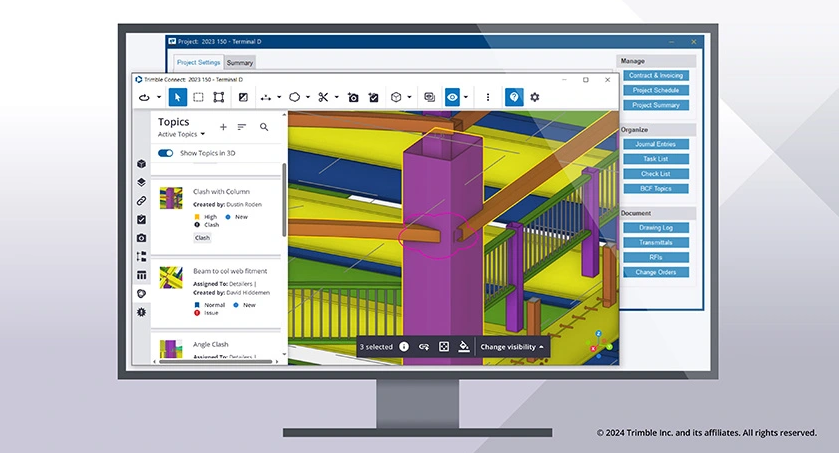This screenshot has width=839, height=453.
Task: Select the Beam to col web fitment topic
Action: (x=230, y=271)
